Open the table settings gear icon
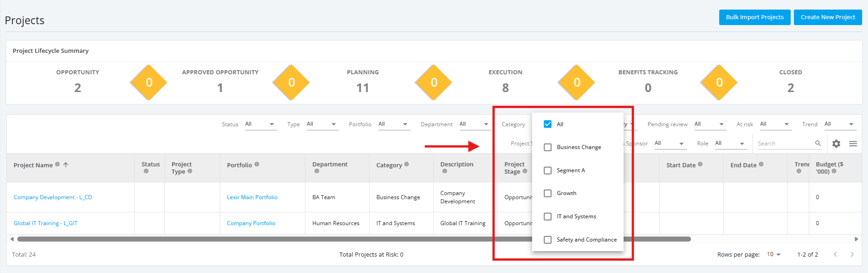Screen dimensions: 868x273 click(836, 144)
